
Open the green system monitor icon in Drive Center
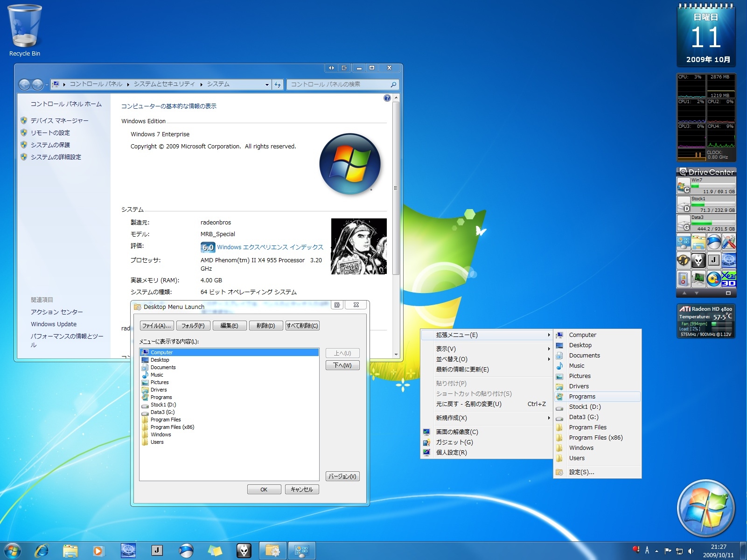pyautogui.click(x=698, y=279)
